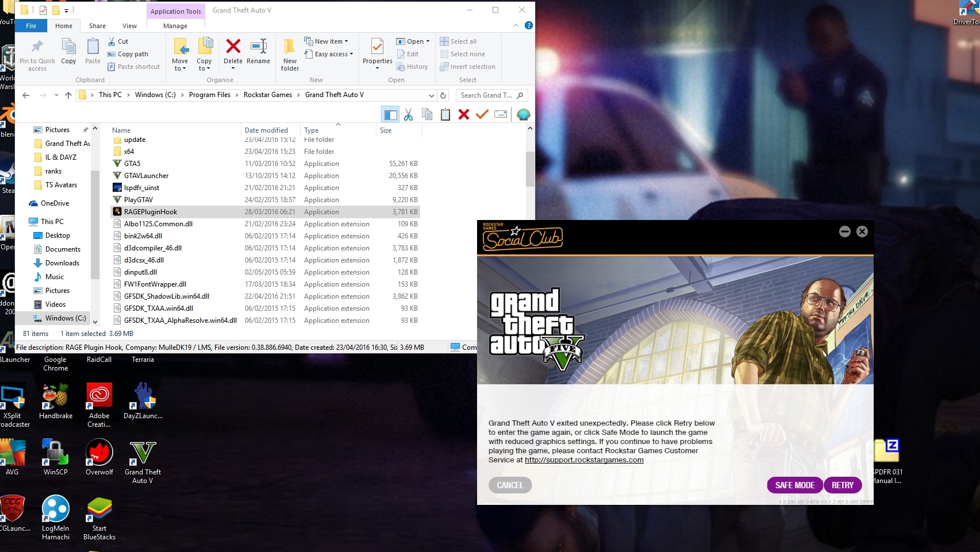The image size is (980, 552).
Task: Click SAFE MODE in Social Club dialog
Action: click(x=795, y=485)
